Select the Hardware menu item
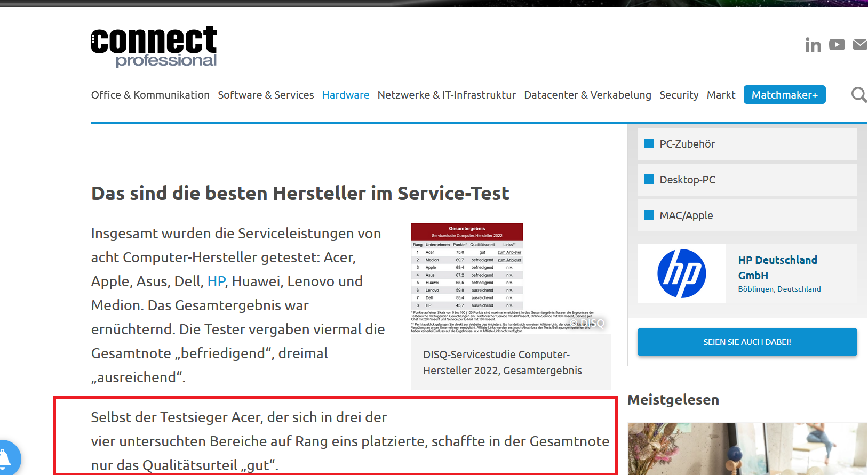The image size is (868, 475). tap(346, 95)
